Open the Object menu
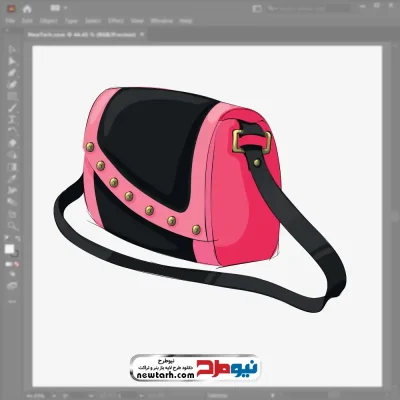 49,21
